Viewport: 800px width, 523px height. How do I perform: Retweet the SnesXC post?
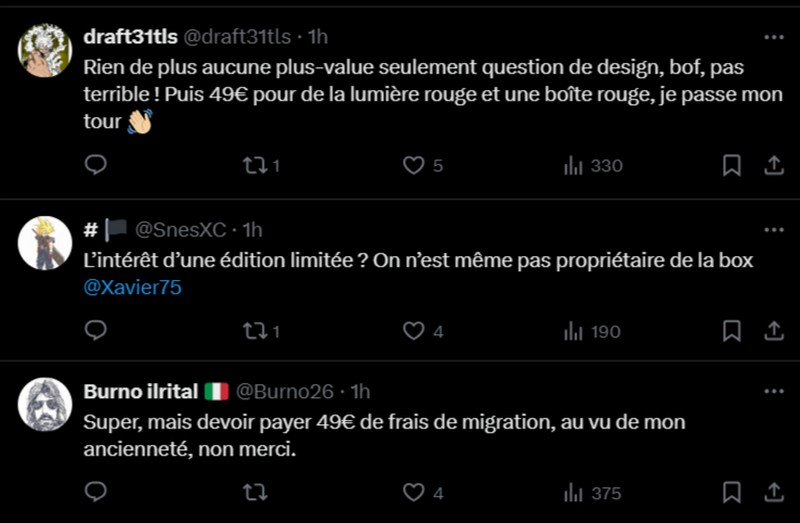point(255,331)
